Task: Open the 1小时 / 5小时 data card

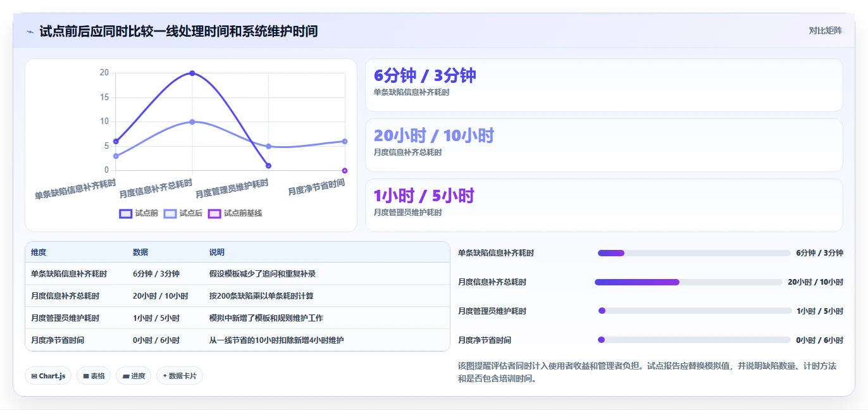Action: [604, 206]
